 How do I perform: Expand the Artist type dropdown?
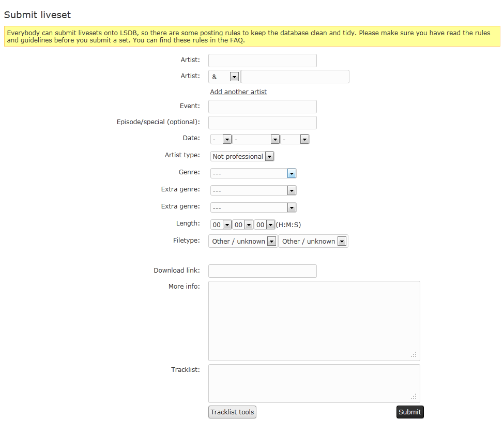pyautogui.click(x=242, y=156)
